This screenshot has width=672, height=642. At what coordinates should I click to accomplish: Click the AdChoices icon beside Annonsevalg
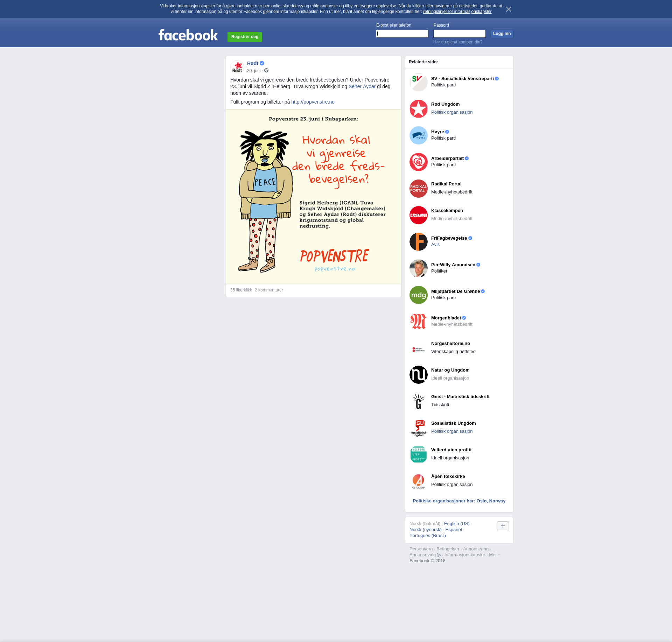439,555
